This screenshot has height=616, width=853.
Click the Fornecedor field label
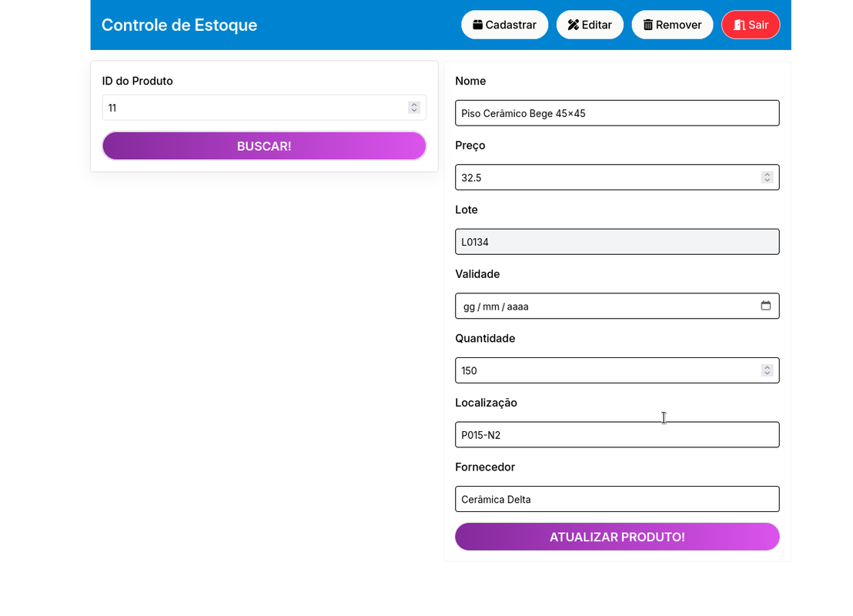click(485, 467)
